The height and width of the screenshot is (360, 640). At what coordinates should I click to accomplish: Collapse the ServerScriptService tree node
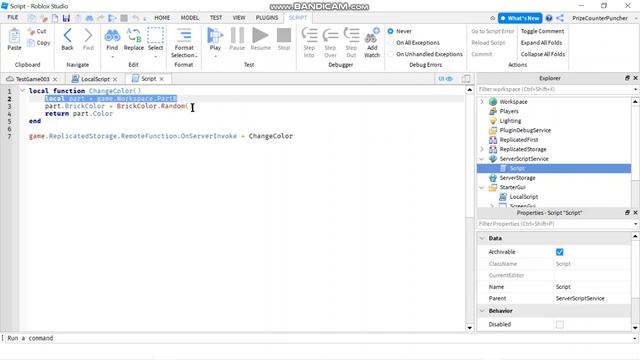(482, 159)
